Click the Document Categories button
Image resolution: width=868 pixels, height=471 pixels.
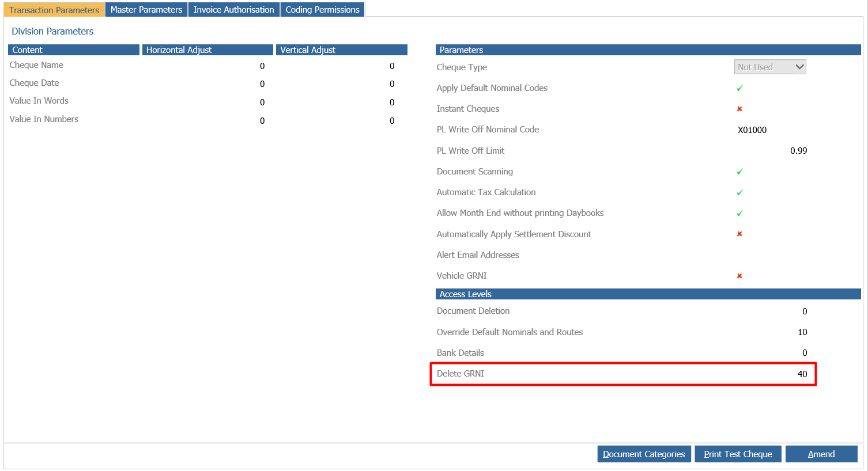(644, 454)
